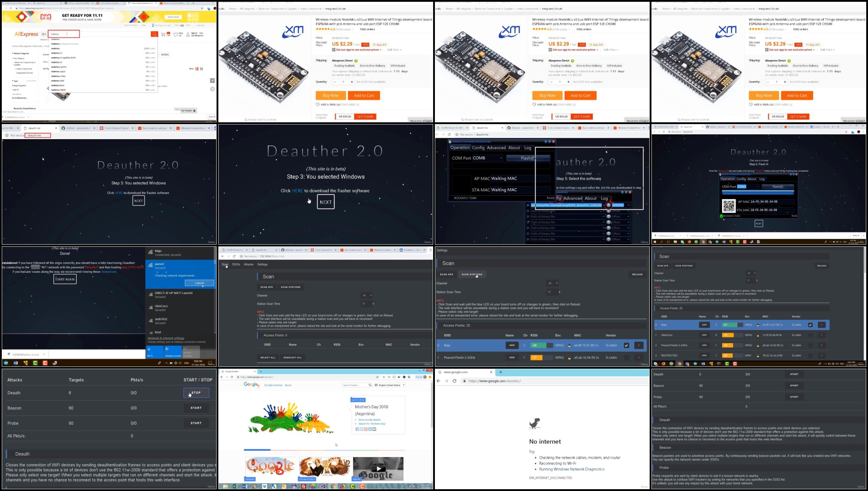Click the AliExpress Sign in person icon
This screenshot has width=868, height=491.
pos(188,34)
